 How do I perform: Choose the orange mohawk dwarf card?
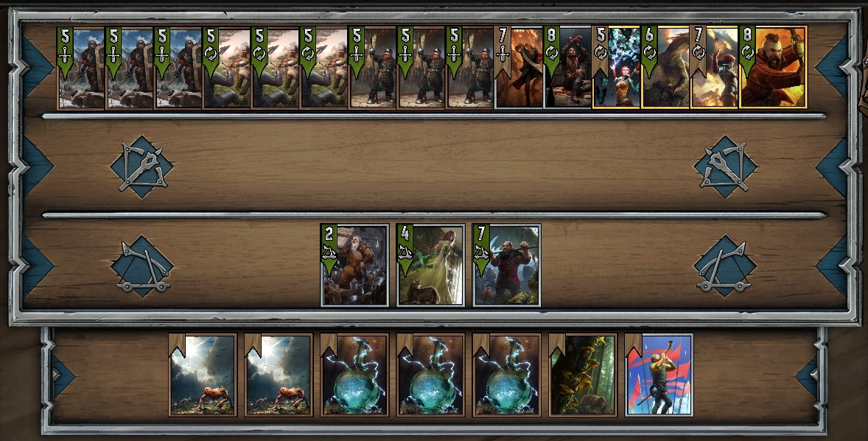(773, 66)
